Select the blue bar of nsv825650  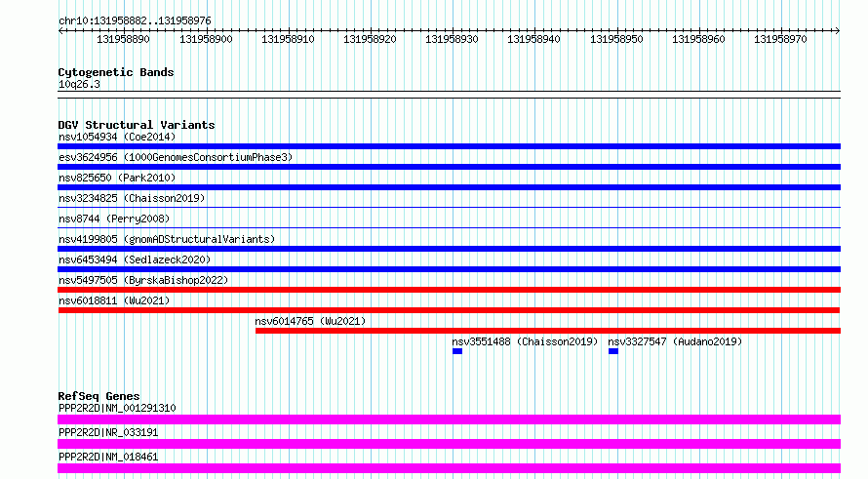click(449, 187)
